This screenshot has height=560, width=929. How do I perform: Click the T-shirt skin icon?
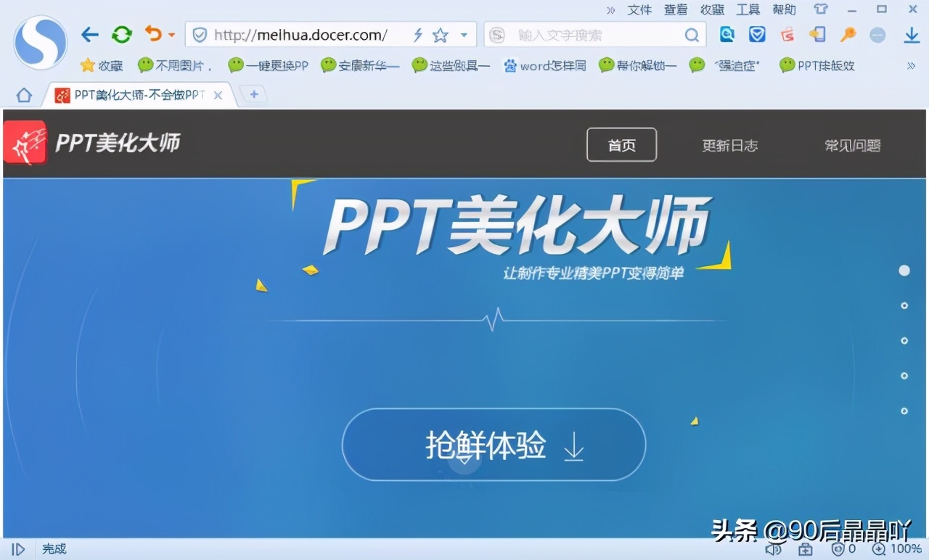coord(821,9)
